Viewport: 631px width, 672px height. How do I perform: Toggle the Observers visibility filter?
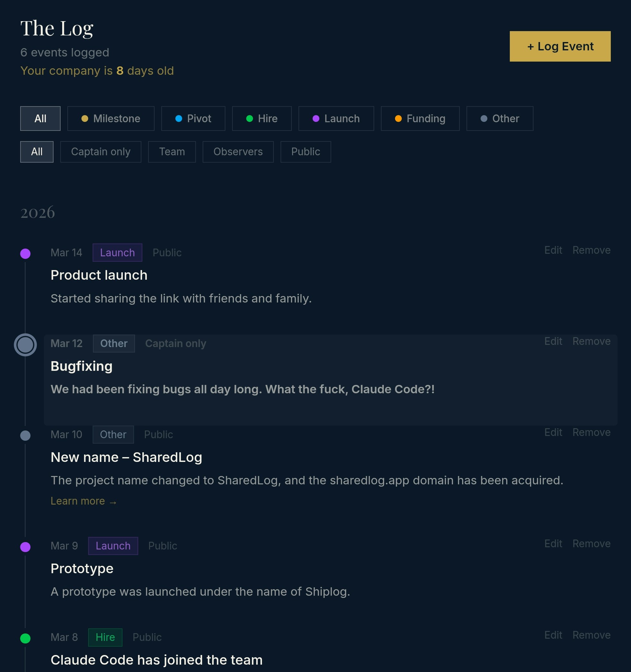coord(238,152)
